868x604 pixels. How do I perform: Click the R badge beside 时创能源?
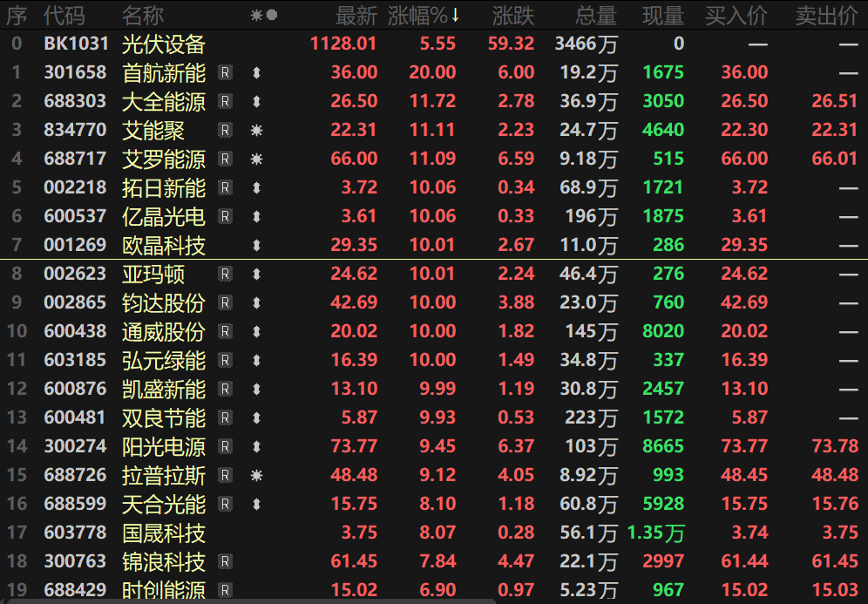click(225, 590)
